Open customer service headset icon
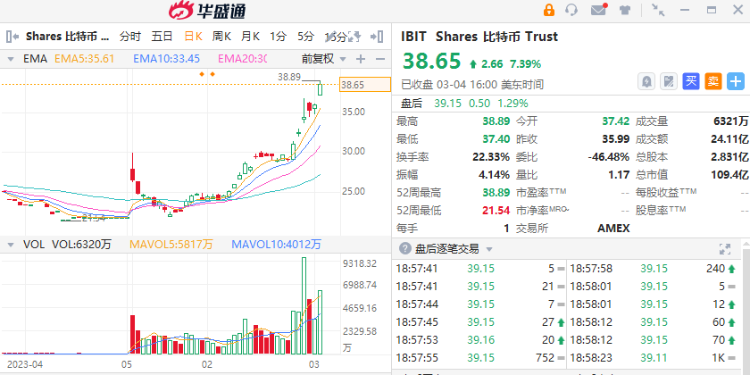 [572, 10]
